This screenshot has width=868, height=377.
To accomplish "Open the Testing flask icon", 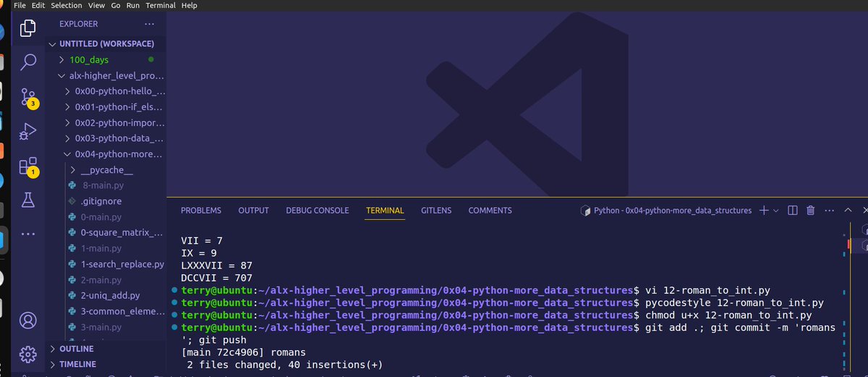I will tap(27, 200).
